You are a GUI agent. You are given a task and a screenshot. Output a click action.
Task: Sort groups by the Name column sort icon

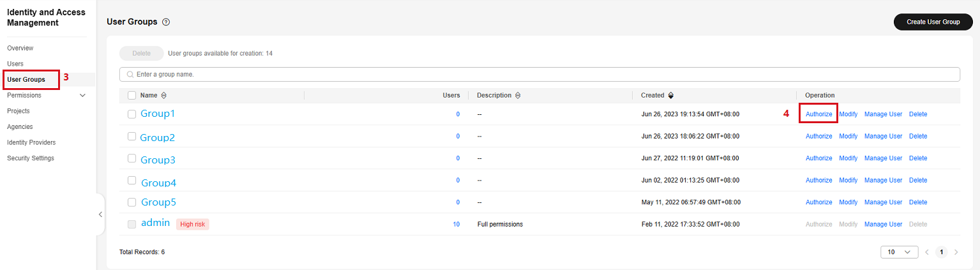(x=164, y=96)
